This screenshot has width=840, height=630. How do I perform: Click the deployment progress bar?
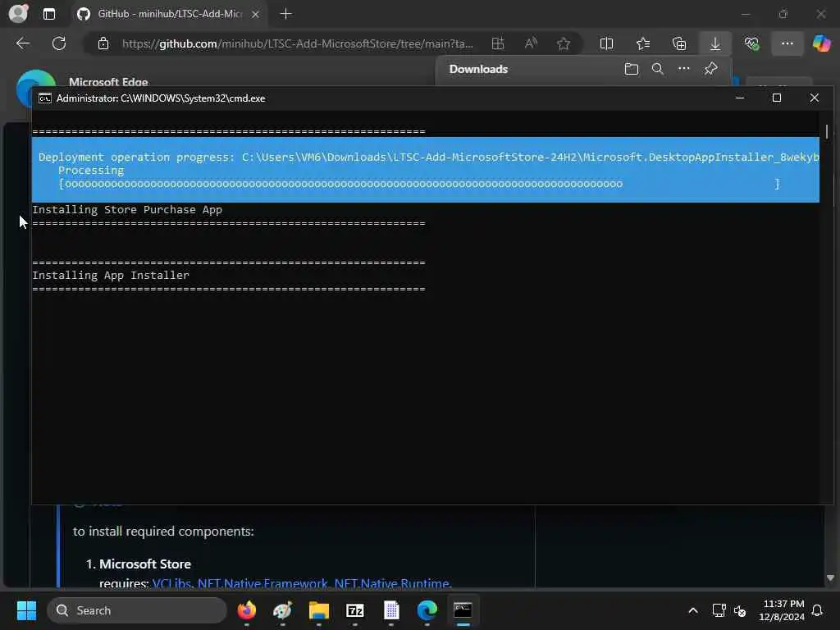click(419, 184)
